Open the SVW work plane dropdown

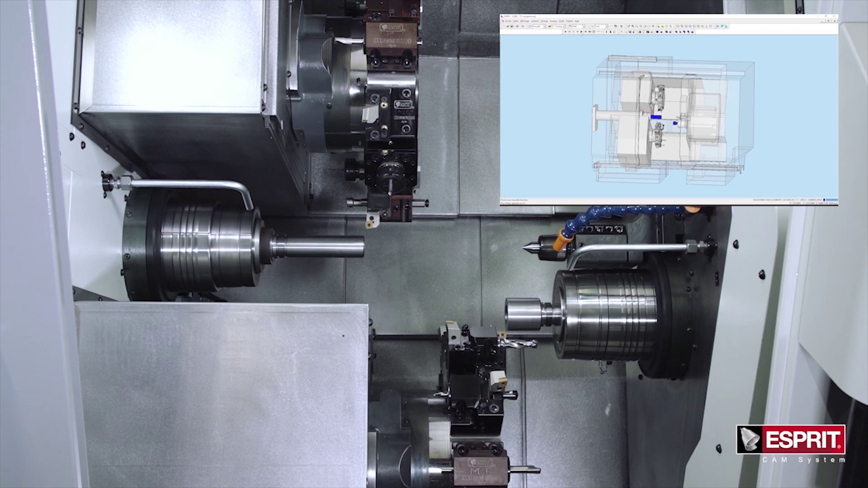(584, 26)
